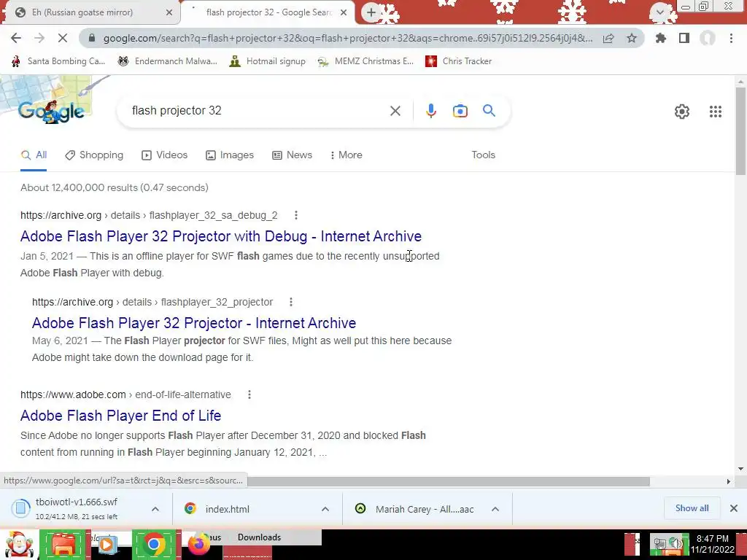Viewport: 747px width, 560px height.
Task: Click the horizontal page scrollbar
Action: click(448, 481)
